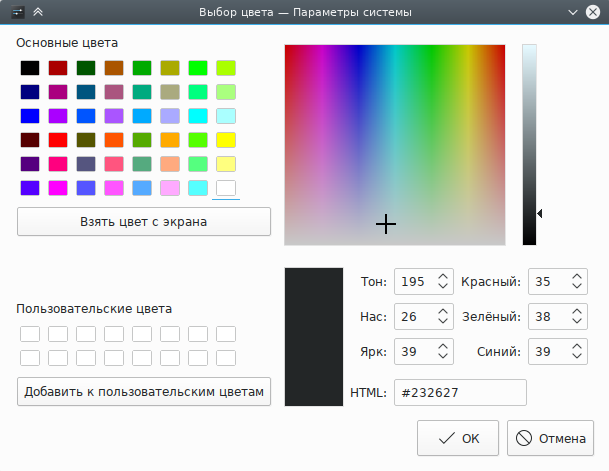This screenshot has height=471, width=609.
Task: Confirm with the OK button
Action: coord(458,437)
